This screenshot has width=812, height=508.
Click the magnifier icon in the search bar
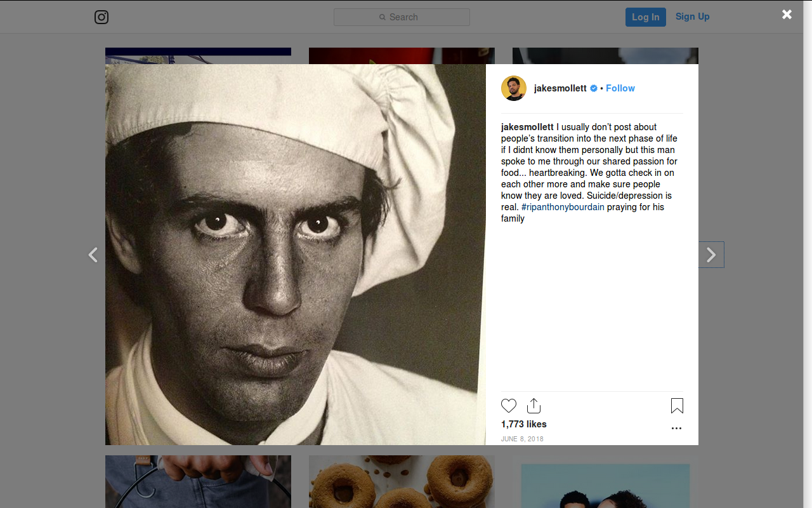coord(383,17)
